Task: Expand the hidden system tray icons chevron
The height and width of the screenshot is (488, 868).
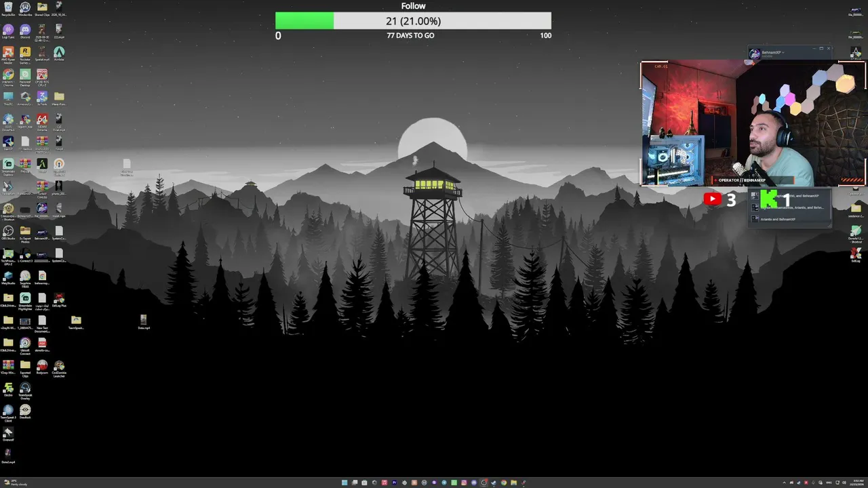Action: pos(785,483)
